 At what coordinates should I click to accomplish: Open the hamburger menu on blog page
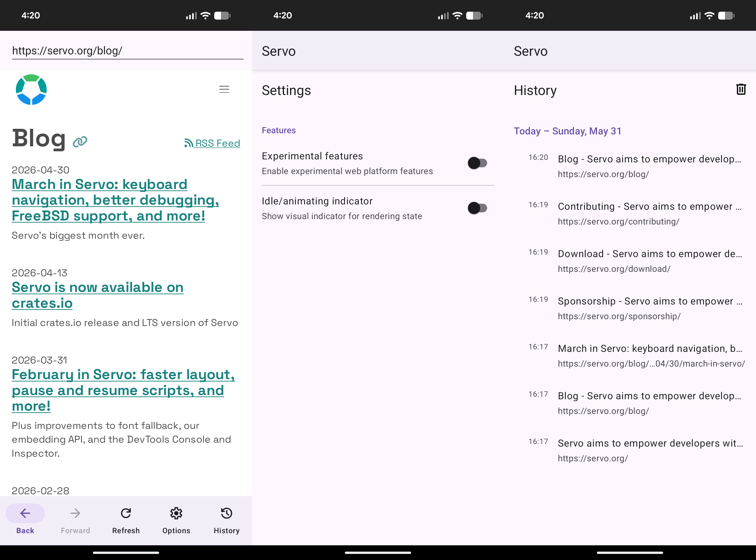[x=224, y=90]
